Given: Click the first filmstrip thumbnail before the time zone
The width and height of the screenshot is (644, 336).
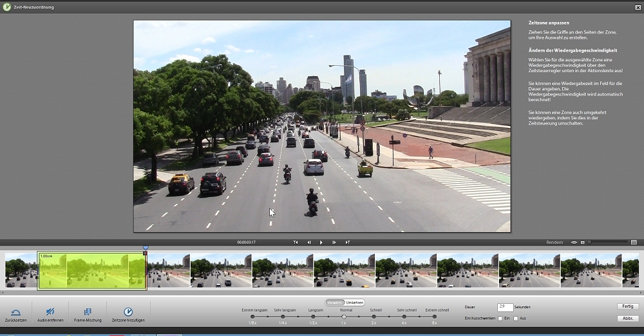Looking at the screenshot, I should coord(21,271).
